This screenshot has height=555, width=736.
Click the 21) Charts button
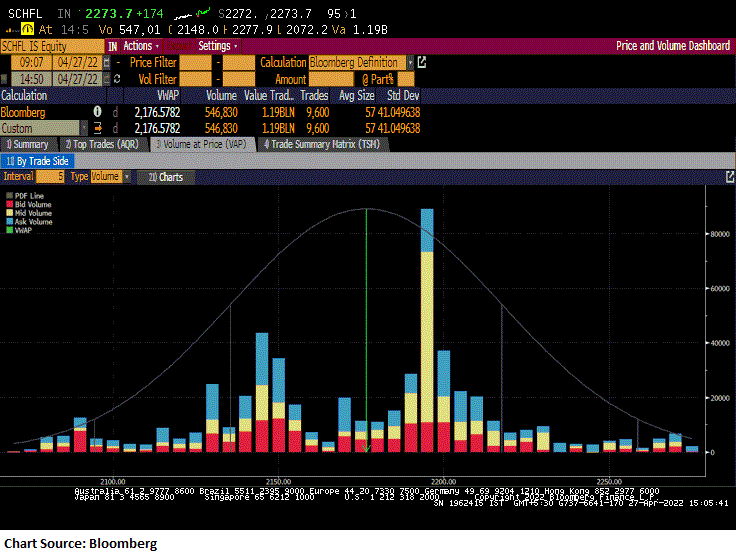(x=166, y=177)
